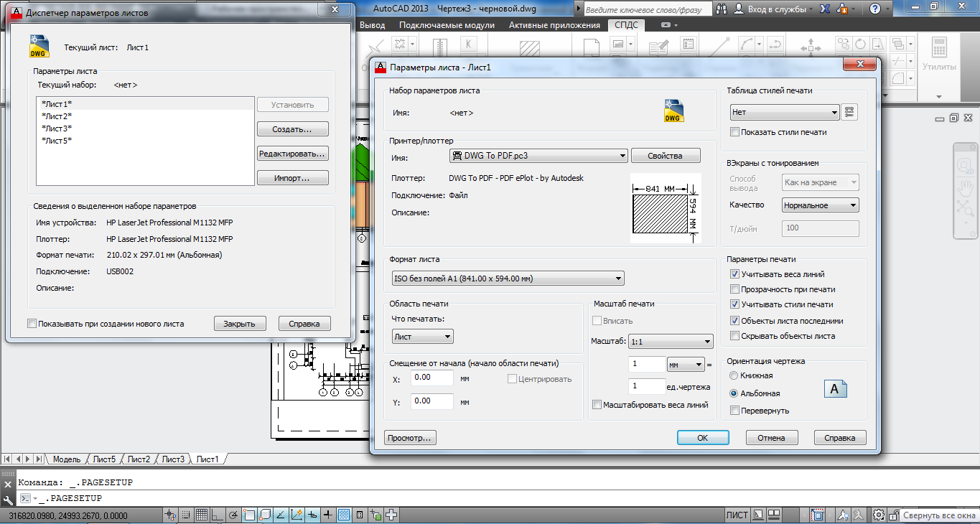Click Редактировать... in page setup manager
Screen dimensions: 980x524
(292, 154)
